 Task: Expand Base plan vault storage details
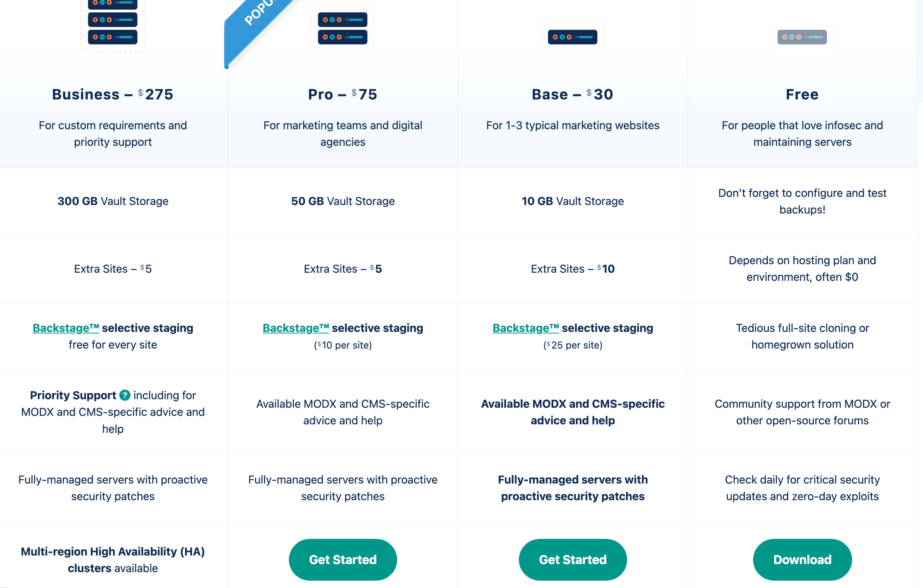tap(572, 201)
